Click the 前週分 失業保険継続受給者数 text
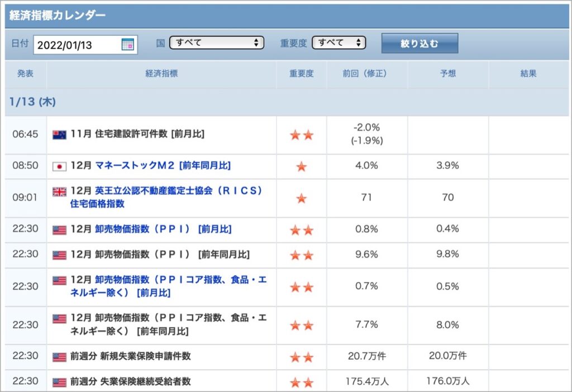The height and width of the screenshot is (392, 572). (x=131, y=381)
